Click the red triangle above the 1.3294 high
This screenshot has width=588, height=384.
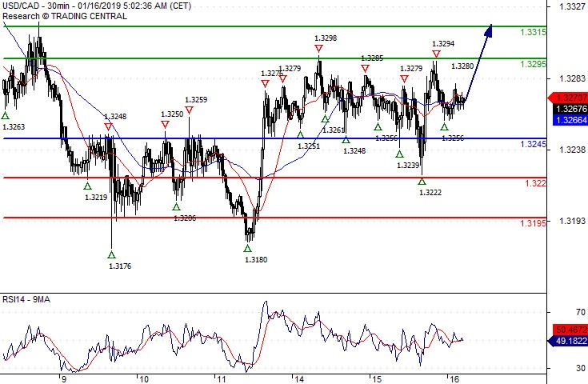point(436,54)
